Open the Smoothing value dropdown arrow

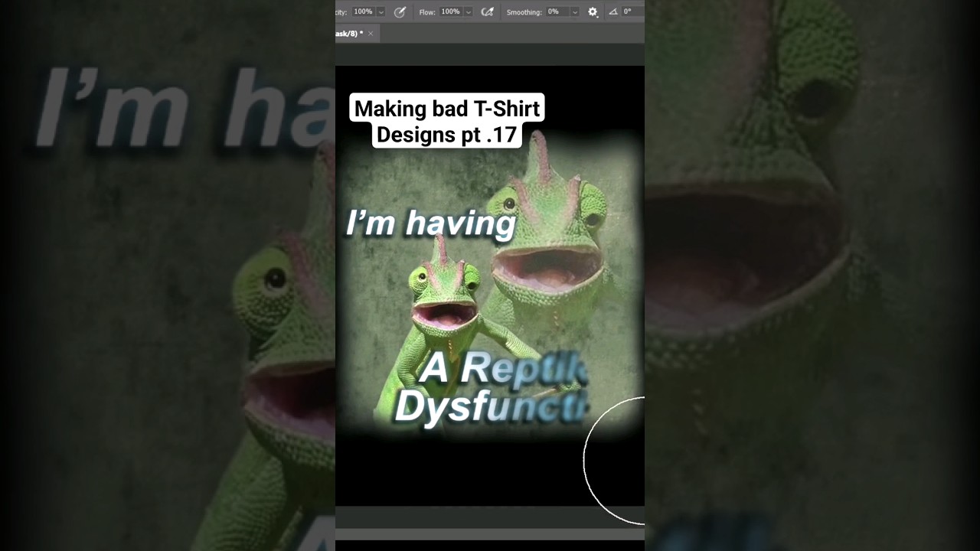tap(574, 12)
